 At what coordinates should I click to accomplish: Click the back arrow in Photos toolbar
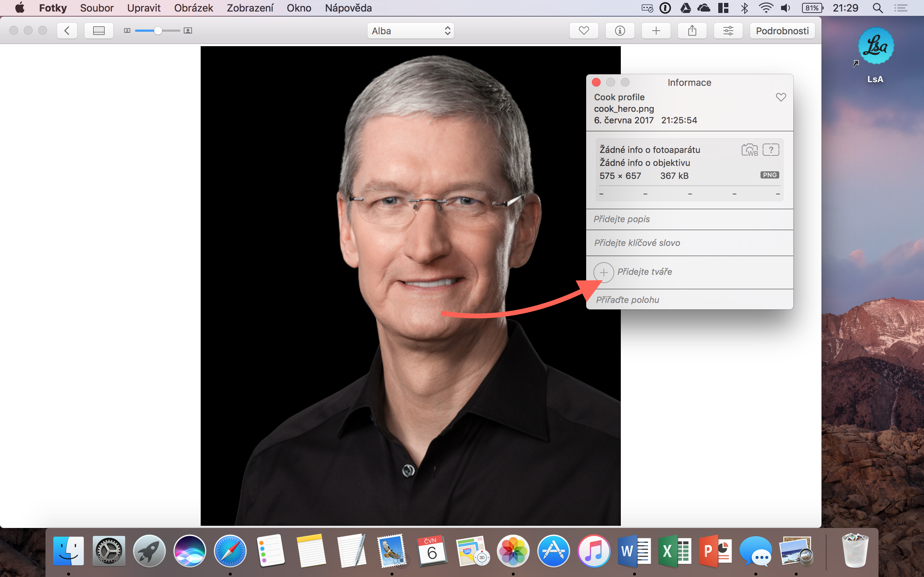tap(67, 31)
